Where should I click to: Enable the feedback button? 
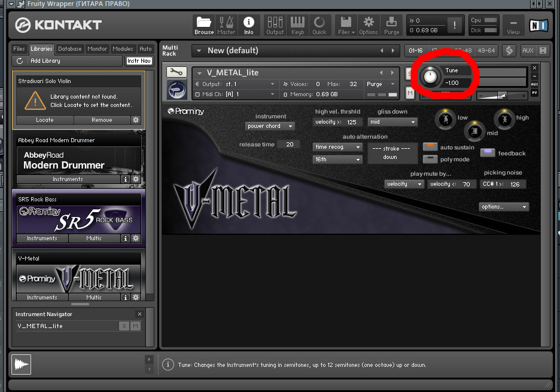488,153
